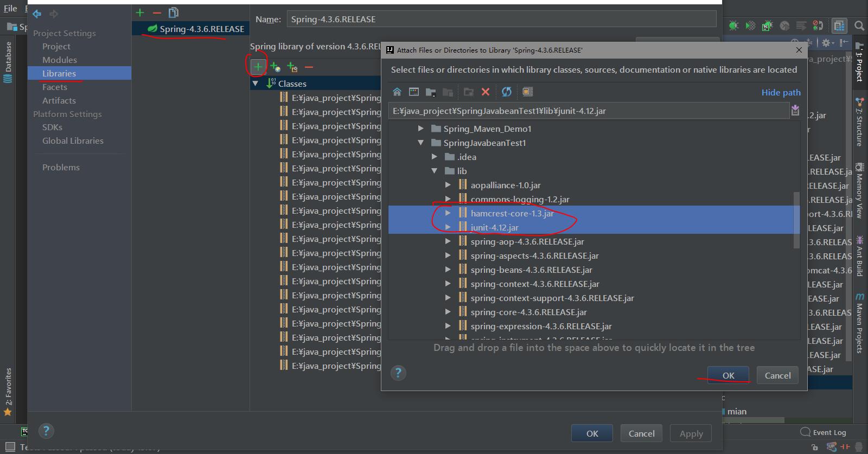
Task: Open the SDKs platform settings
Action: click(x=52, y=127)
